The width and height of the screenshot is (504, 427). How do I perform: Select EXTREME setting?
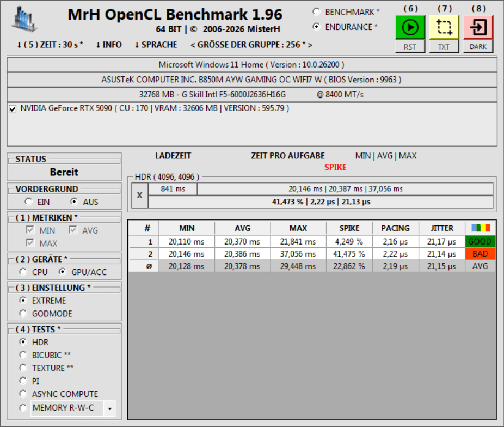[x=23, y=300]
